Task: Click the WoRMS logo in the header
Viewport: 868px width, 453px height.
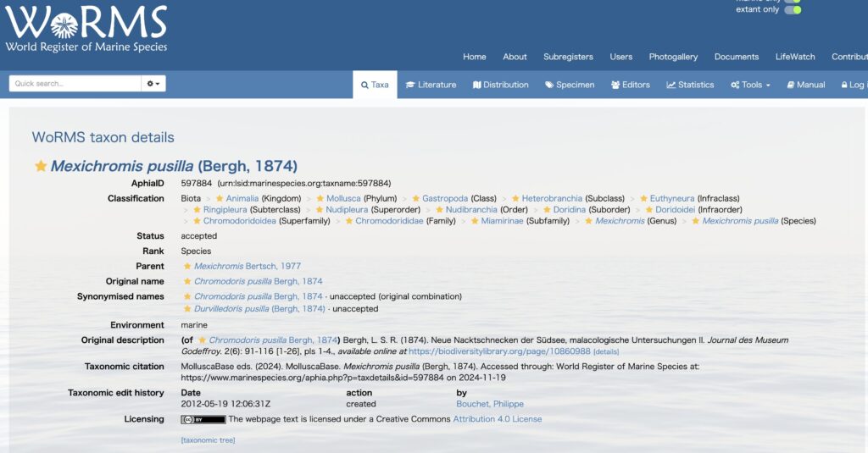Action: coord(86,30)
